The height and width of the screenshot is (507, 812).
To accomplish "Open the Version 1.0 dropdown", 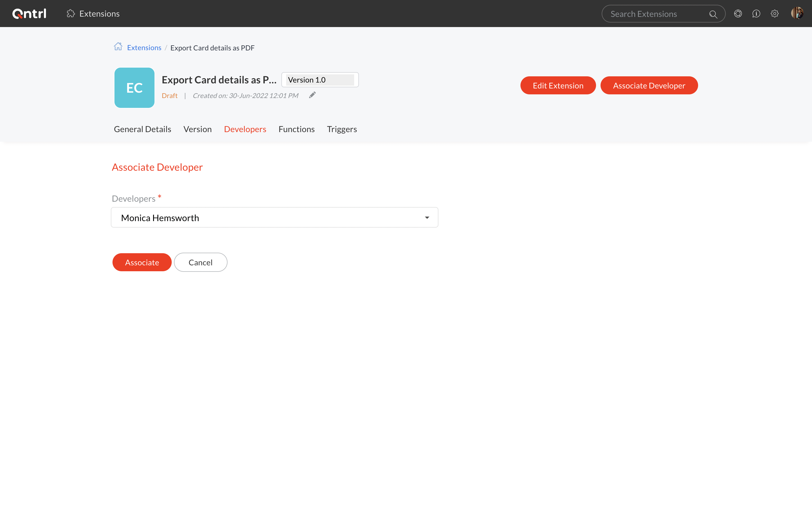I will [x=320, y=80].
